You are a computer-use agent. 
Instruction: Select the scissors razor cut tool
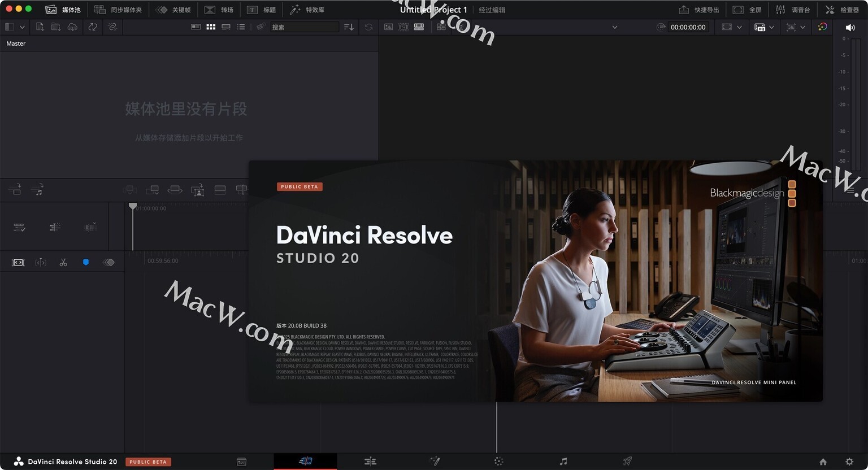tap(63, 262)
